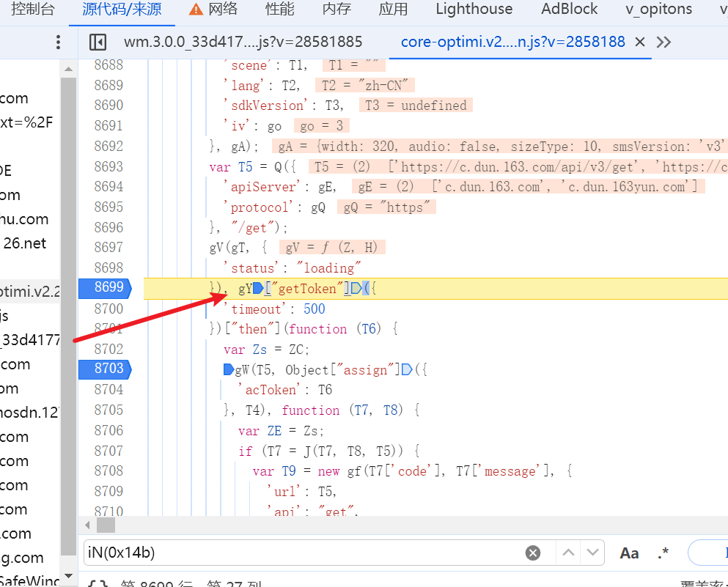
Task: Toggle regular expression .* option
Action: (x=663, y=553)
